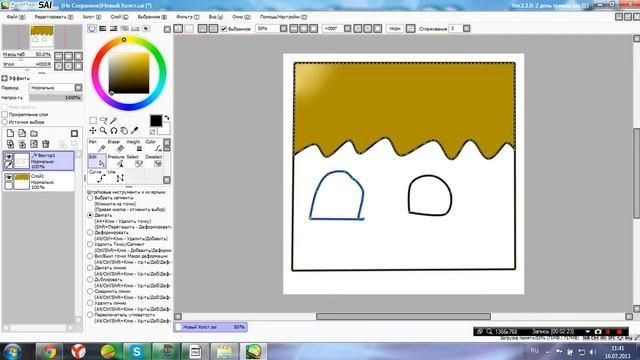Choose the Pressure tool
640x360 pixels.
[116, 161]
